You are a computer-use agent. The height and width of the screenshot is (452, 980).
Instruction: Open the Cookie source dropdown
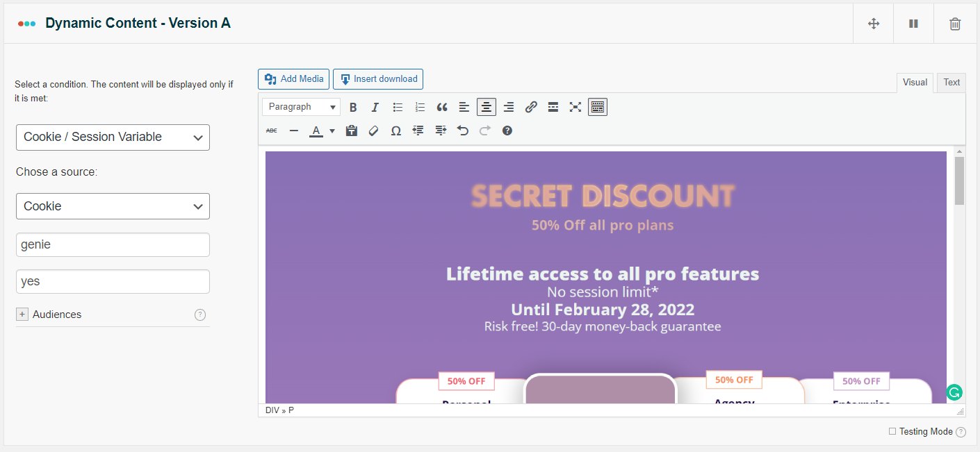click(113, 206)
